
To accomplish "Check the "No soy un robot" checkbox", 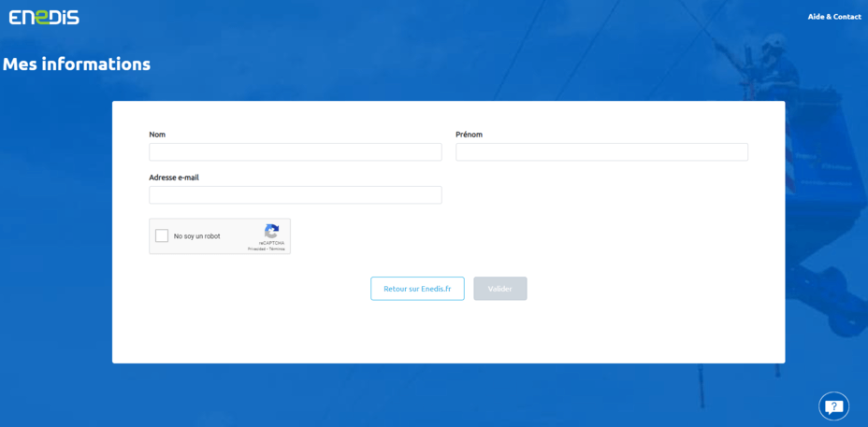I will click(x=162, y=236).
